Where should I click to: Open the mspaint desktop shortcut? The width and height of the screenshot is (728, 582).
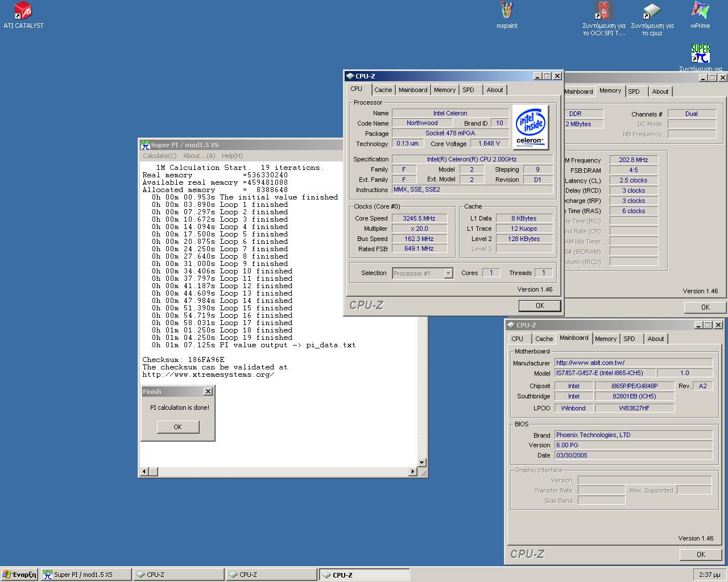click(x=507, y=15)
